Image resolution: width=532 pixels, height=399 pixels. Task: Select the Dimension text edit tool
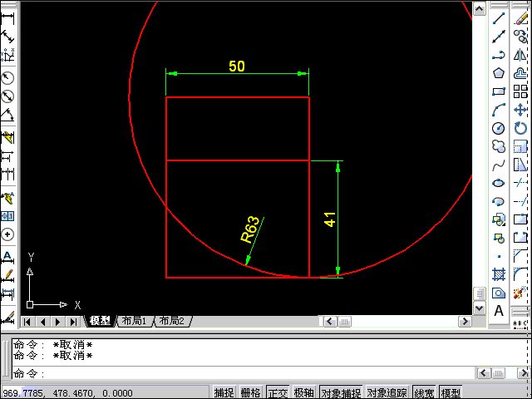click(7, 275)
